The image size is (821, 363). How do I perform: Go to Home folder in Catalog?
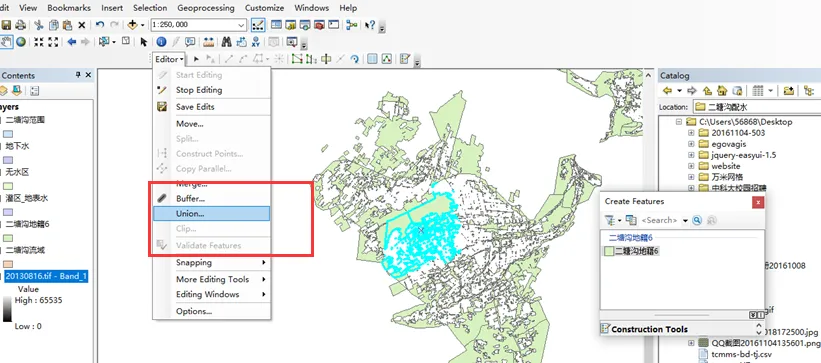pos(723,91)
